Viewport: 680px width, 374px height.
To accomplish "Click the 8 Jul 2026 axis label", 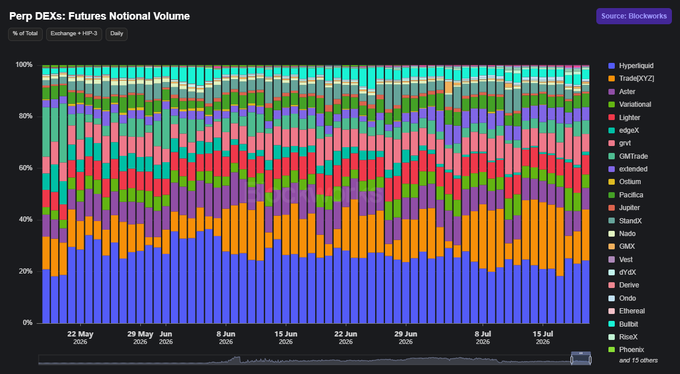I will tap(483, 338).
